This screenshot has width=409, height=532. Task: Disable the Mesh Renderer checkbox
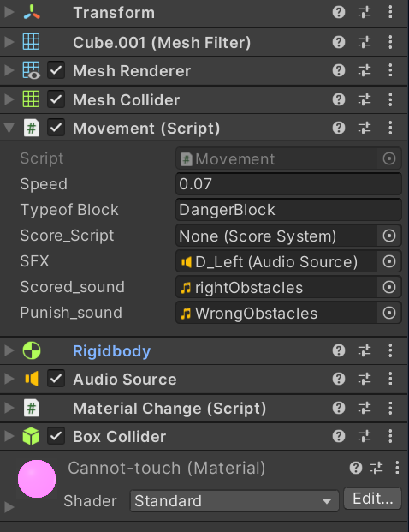pos(56,70)
